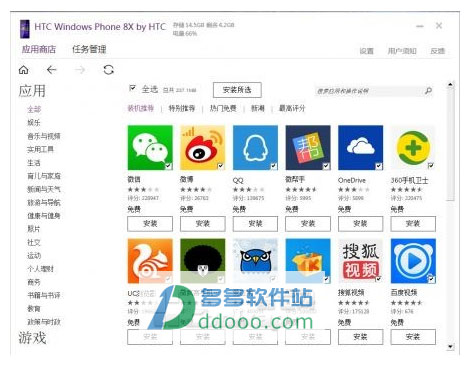This screenshot has height=370, width=467.
Task: Click the scrollbar down arrow
Action: point(450,347)
